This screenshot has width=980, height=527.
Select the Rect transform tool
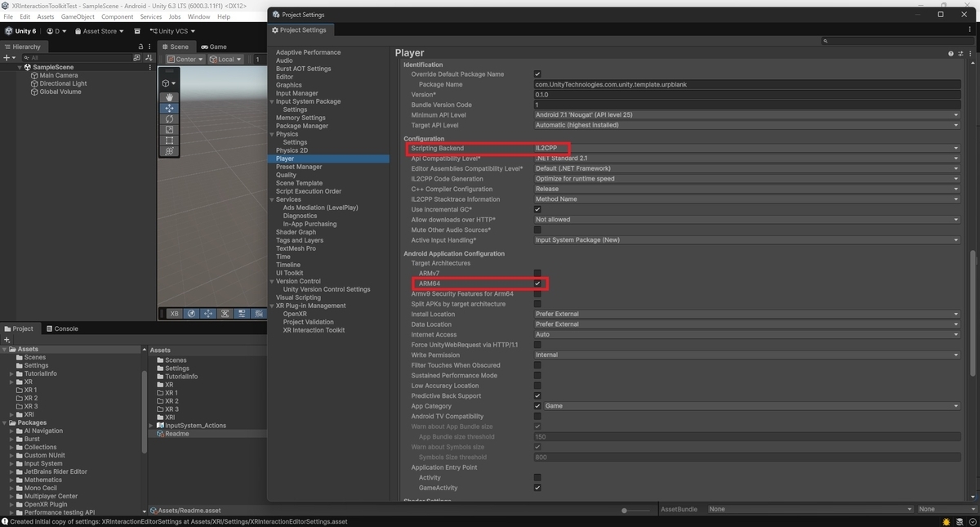[170, 140]
